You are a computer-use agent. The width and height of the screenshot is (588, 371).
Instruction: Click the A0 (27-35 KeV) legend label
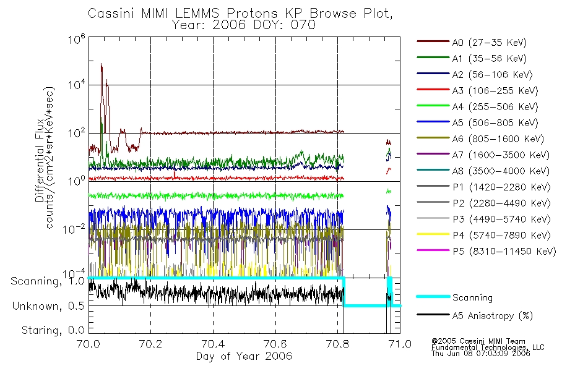point(490,42)
